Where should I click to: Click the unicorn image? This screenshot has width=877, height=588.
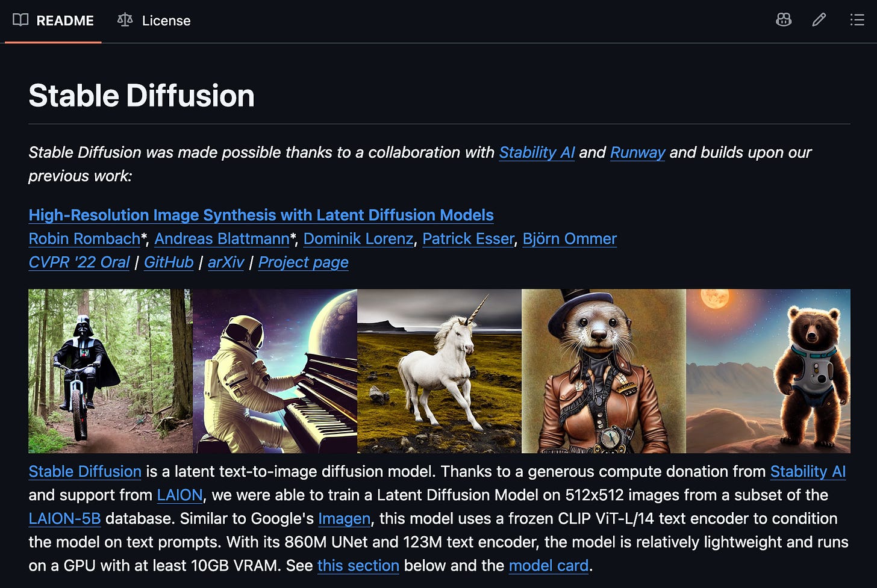pyautogui.click(x=439, y=371)
